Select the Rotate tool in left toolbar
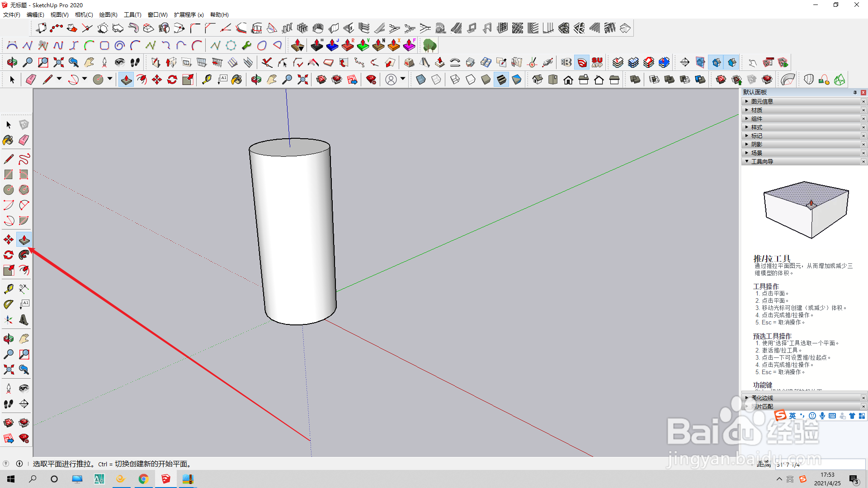868x488 pixels. tap(9, 255)
